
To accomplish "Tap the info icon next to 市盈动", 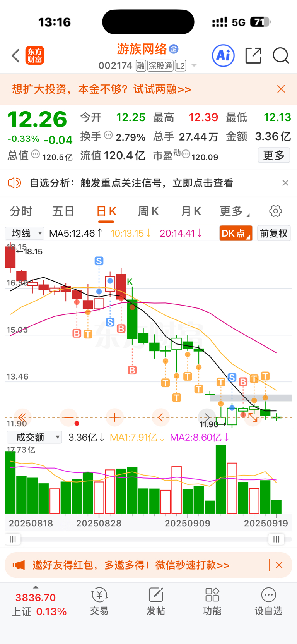I will [186, 154].
